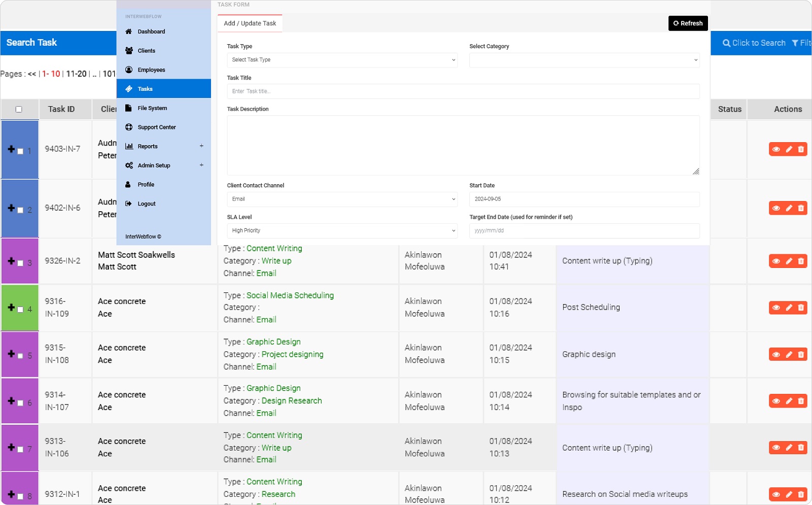
Task: Check the select-all checkbox in the table header
Action: 19,109
